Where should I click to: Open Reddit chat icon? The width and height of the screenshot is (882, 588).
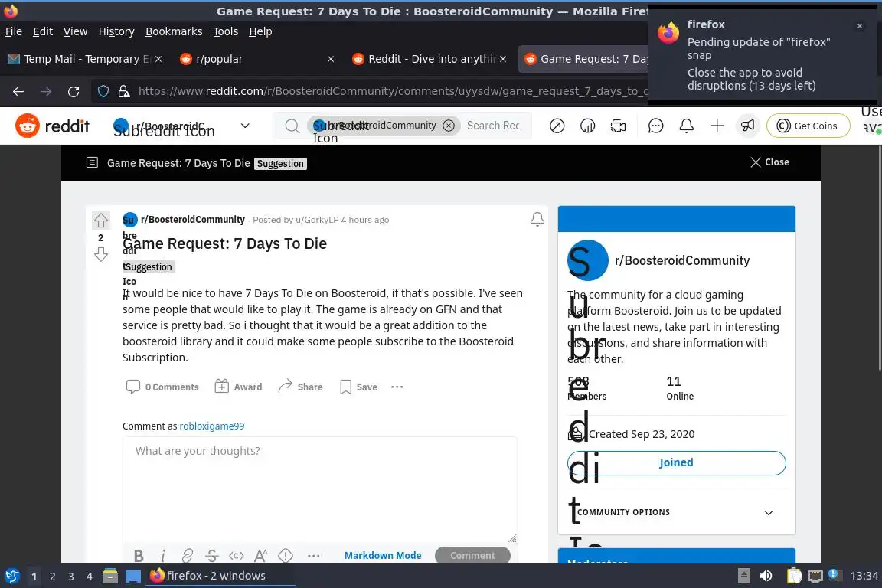(x=656, y=126)
